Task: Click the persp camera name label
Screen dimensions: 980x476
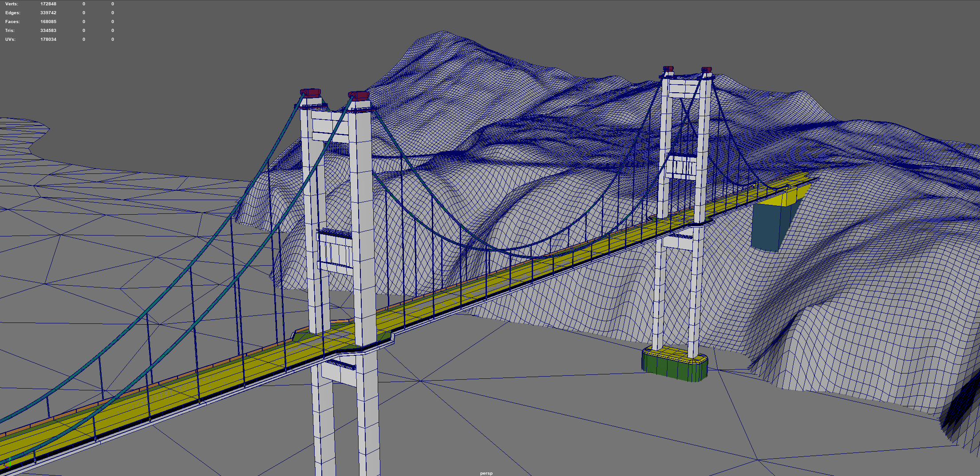Action: coord(486,473)
